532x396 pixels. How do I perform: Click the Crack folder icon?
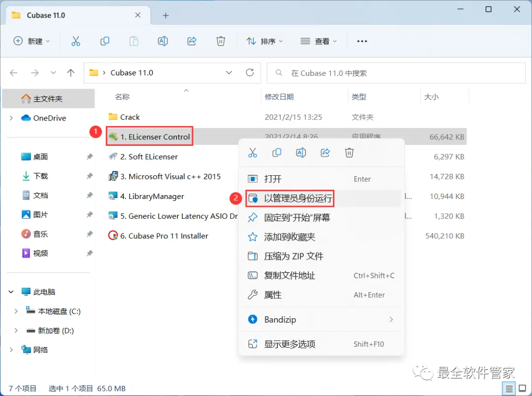tap(113, 117)
